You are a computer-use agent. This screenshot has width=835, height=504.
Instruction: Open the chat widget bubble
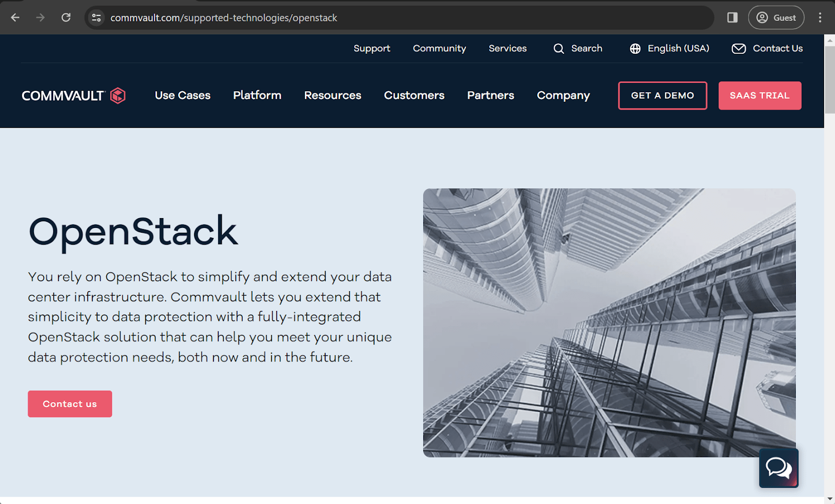point(778,468)
